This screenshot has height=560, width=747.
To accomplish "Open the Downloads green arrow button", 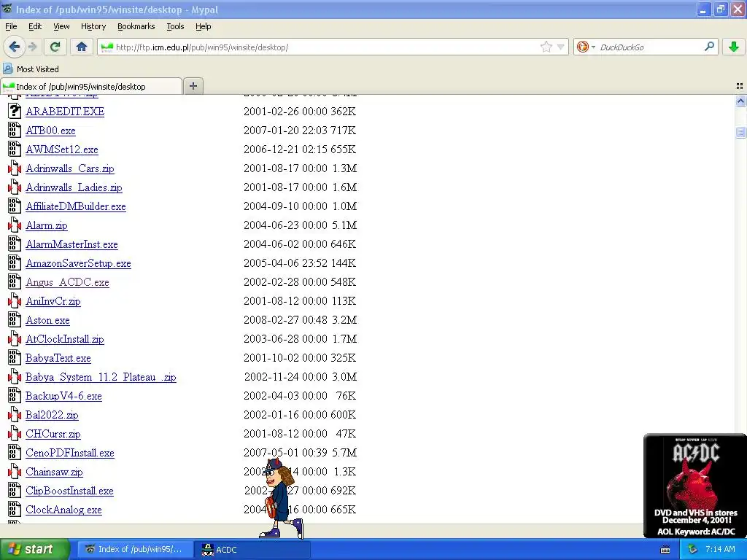I will [734, 47].
